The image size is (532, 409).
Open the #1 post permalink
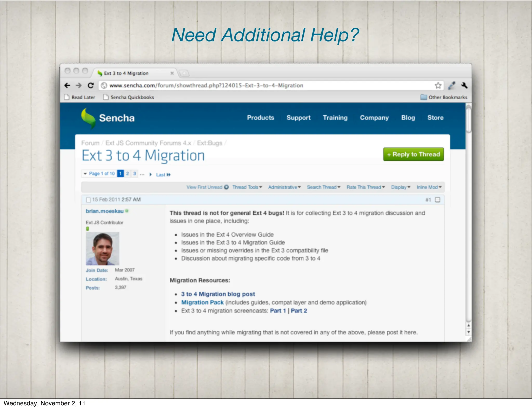[x=428, y=200]
